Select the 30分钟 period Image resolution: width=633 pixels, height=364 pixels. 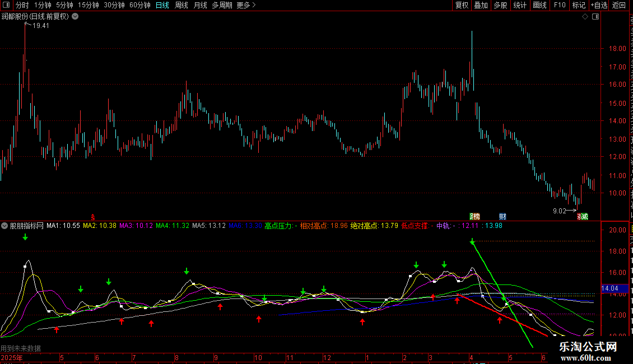(114, 5)
